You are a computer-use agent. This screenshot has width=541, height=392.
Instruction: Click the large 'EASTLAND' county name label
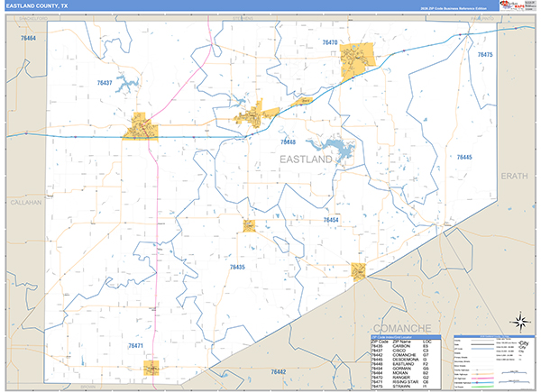[306, 160]
